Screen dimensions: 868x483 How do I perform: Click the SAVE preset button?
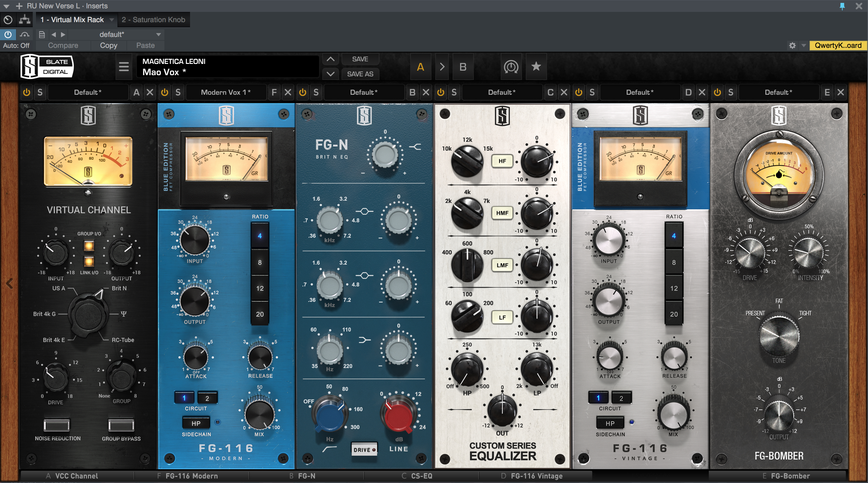[360, 59]
